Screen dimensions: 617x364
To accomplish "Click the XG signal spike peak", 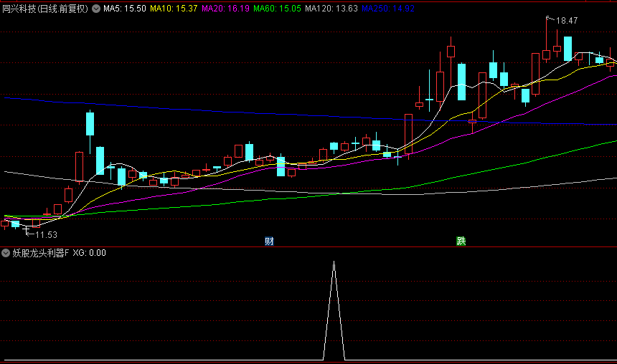I will (x=334, y=263).
